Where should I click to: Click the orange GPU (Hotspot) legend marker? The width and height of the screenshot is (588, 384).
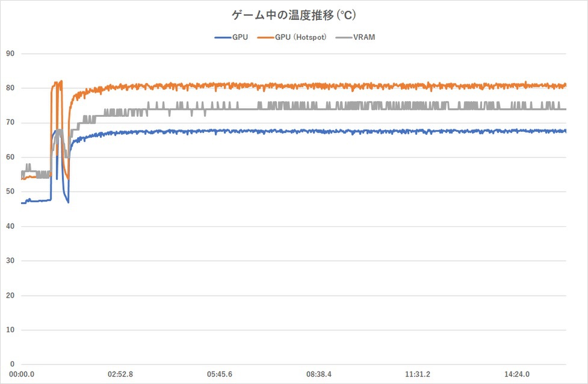click(x=265, y=37)
